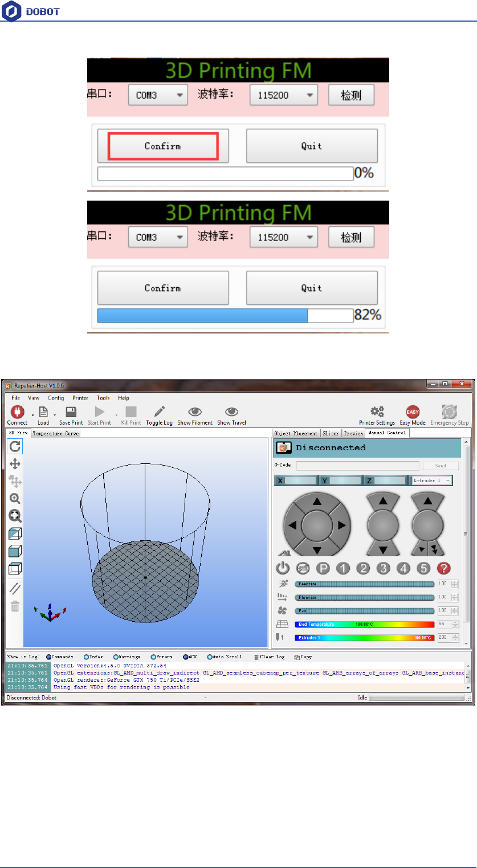Viewport: 477px width, 868px height.
Task: Switch to Temperature Curve tab
Action: 56,433
